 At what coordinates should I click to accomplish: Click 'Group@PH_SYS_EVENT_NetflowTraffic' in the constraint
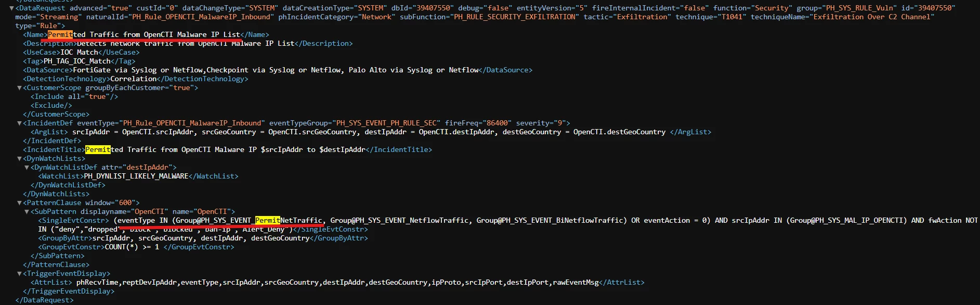[399, 221]
